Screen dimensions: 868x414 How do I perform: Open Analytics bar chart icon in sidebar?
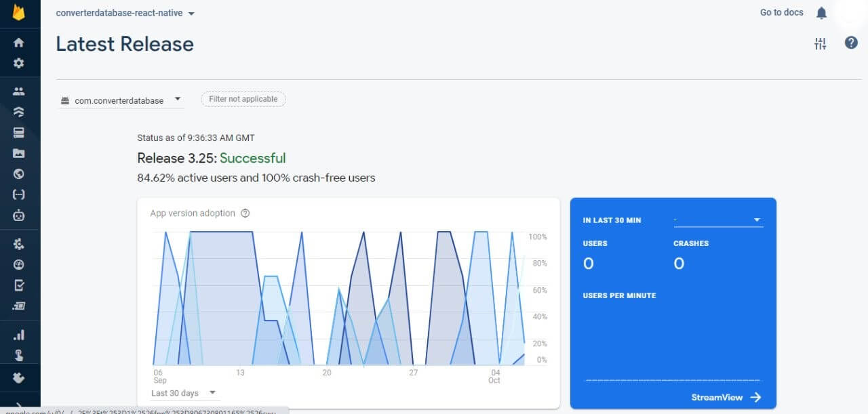point(19,335)
